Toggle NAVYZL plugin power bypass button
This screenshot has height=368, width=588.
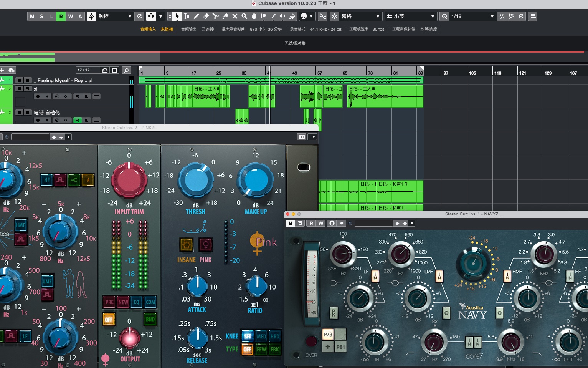291,223
